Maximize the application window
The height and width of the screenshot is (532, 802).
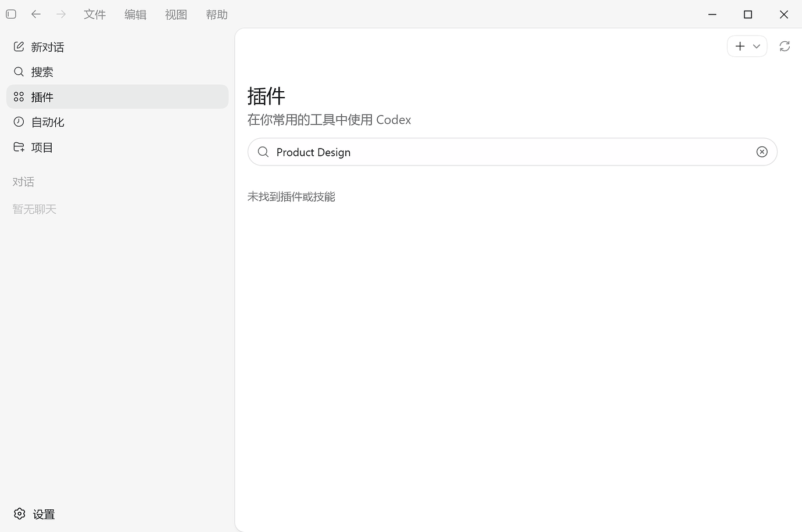[x=748, y=15]
